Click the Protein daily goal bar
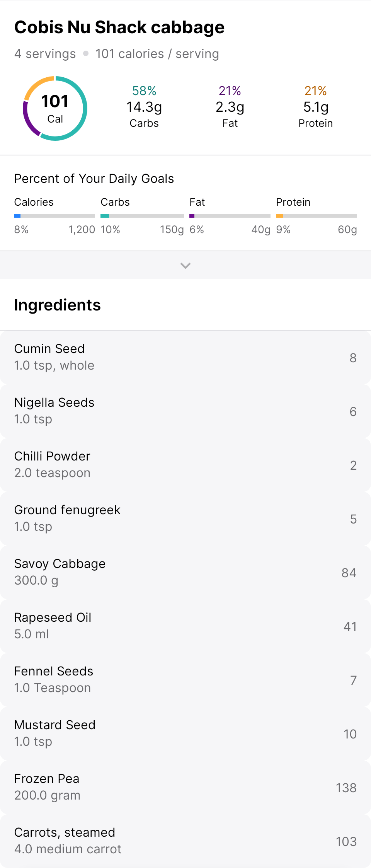The height and width of the screenshot is (868, 371). pos(316,216)
